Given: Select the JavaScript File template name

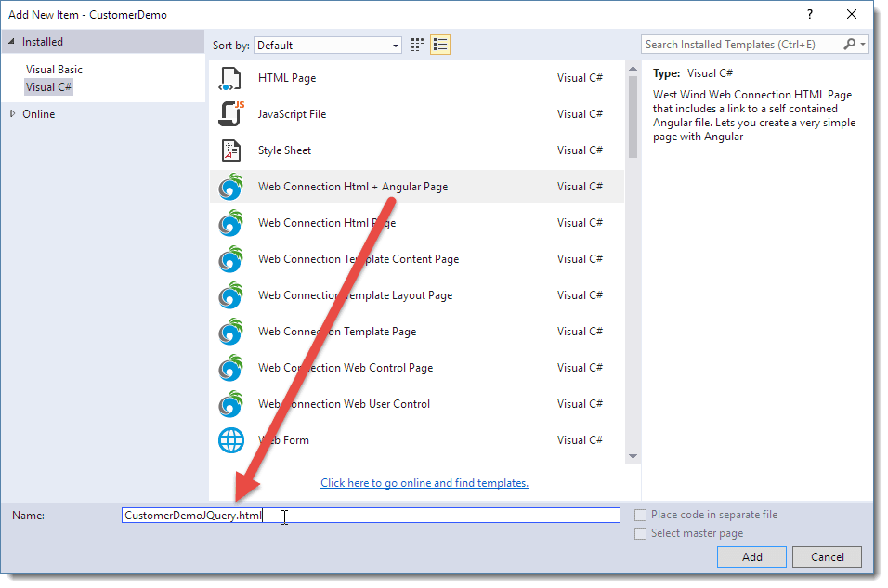Looking at the screenshot, I should coord(293,114).
